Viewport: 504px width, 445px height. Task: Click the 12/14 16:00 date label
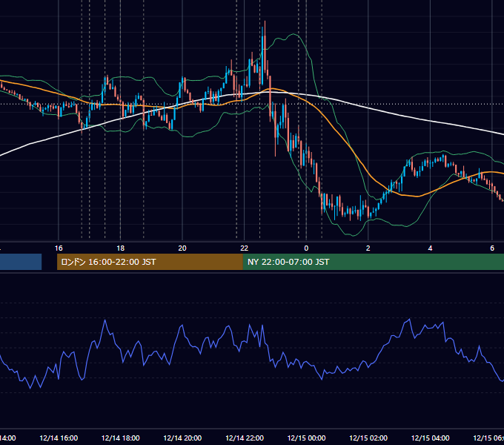[59, 438]
